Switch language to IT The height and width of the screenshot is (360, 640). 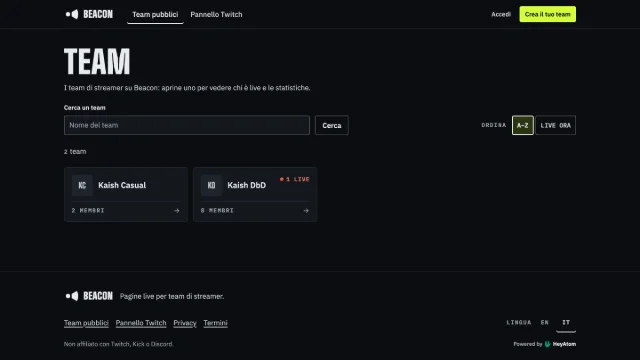(x=566, y=322)
